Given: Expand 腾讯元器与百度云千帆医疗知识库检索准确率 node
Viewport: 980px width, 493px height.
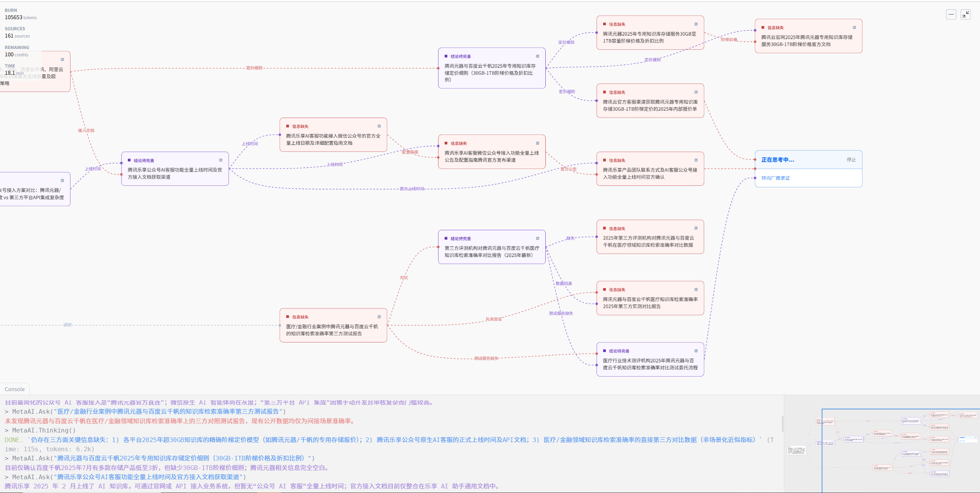Looking at the screenshot, I should pos(696,290).
